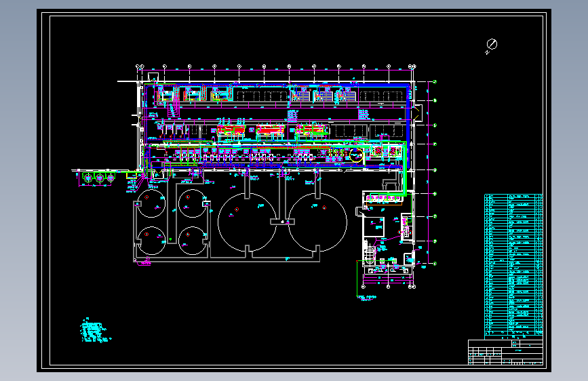
Task: Click the left large circular tank outline
Action: coord(247,222)
